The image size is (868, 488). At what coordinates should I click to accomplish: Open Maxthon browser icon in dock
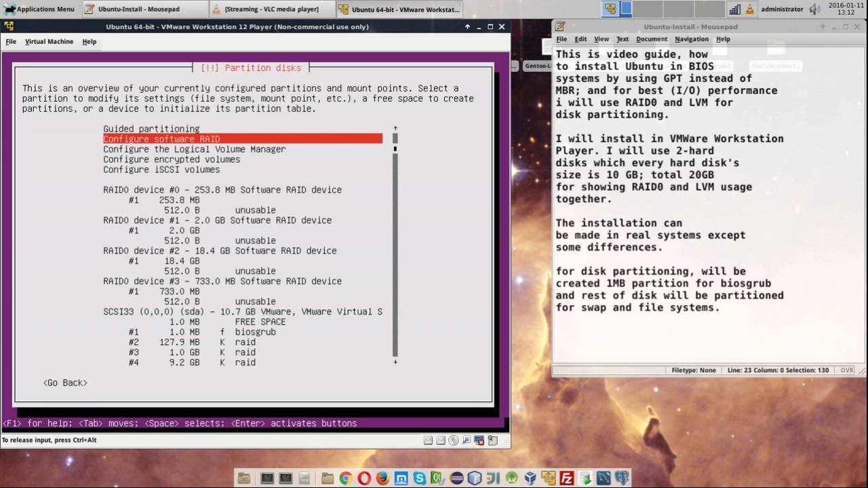[x=401, y=478]
